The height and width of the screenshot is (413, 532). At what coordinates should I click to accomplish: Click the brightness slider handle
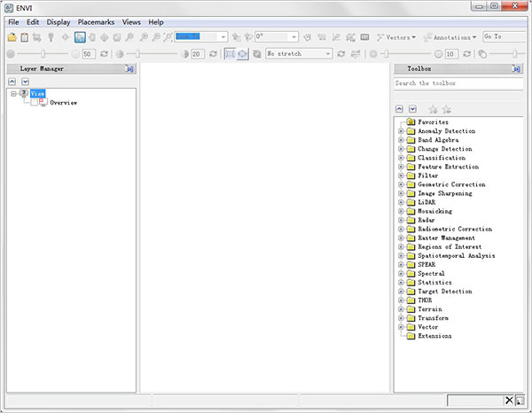coord(43,54)
